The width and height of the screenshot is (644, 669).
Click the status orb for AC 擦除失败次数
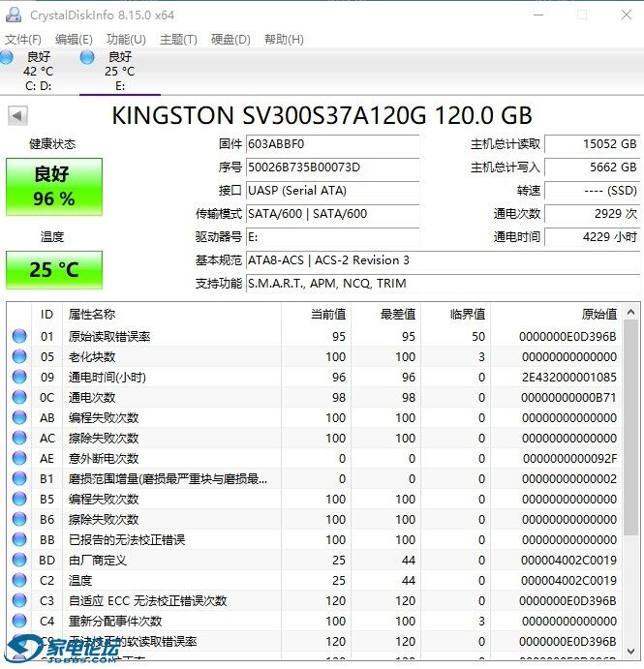tap(19, 438)
